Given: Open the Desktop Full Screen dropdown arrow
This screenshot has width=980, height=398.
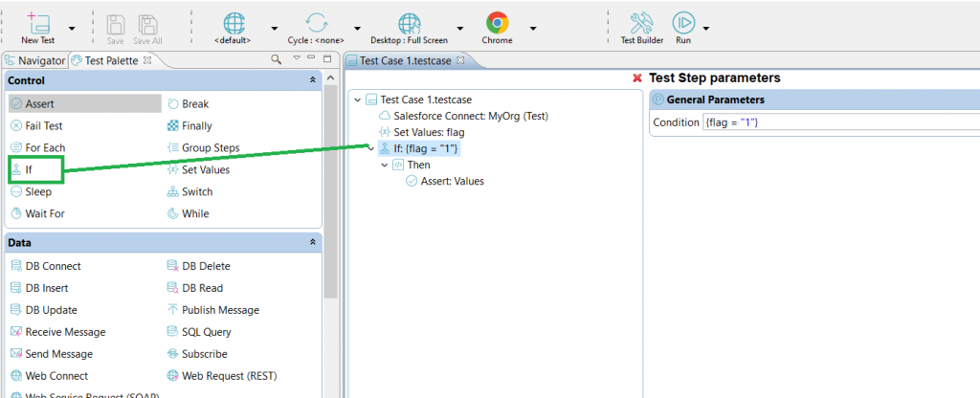Looking at the screenshot, I should pos(460,28).
